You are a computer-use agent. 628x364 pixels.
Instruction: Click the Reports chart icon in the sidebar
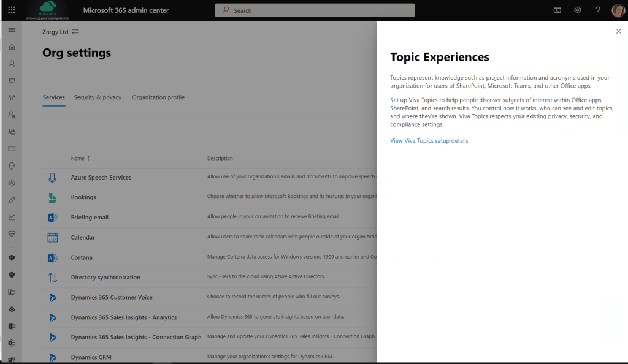(x=11, y=216)
